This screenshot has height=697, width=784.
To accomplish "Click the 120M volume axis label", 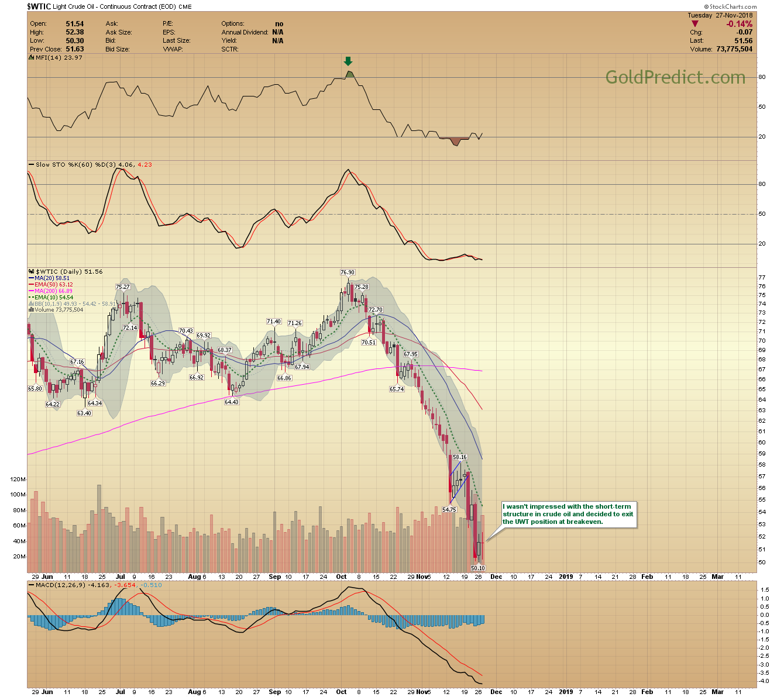I will point(18,479).
